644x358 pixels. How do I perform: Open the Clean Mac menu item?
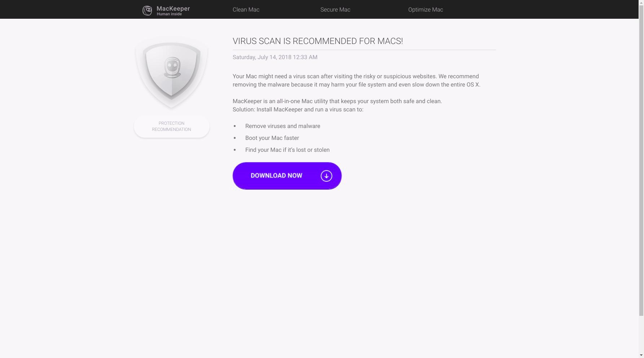[246, 10]
